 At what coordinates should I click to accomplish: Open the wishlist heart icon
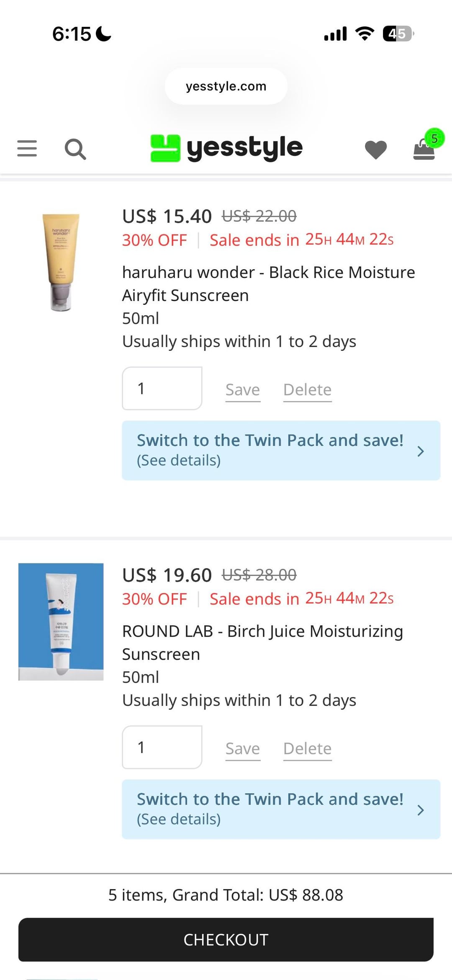[x=375, y=149]
